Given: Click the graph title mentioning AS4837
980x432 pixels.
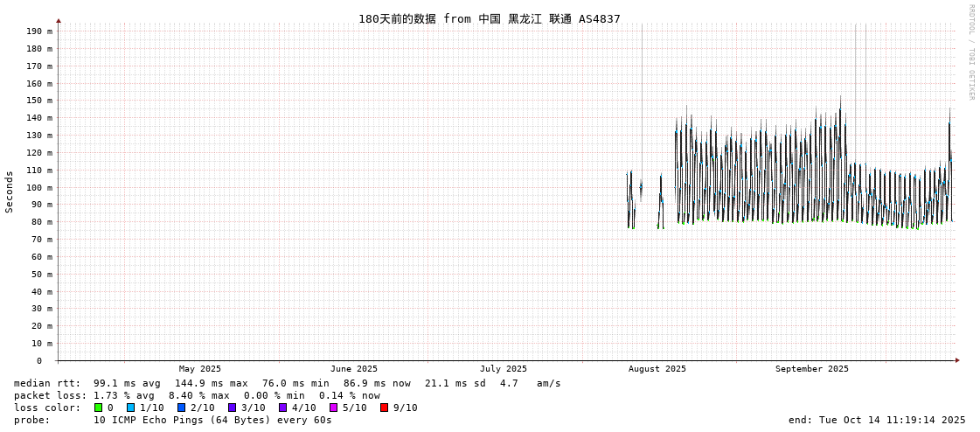Looking at the screenshot, I should tap(489, 19).
